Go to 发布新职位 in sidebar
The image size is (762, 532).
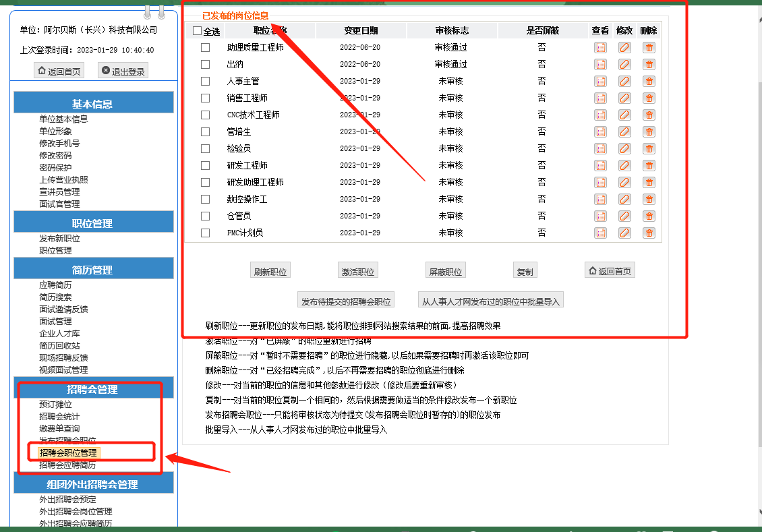point(59,238)
